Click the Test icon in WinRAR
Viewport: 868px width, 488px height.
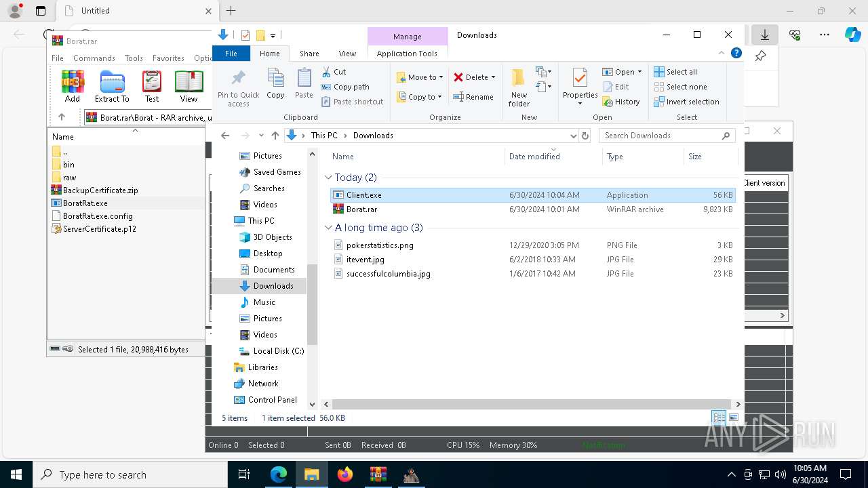(152, 87)
